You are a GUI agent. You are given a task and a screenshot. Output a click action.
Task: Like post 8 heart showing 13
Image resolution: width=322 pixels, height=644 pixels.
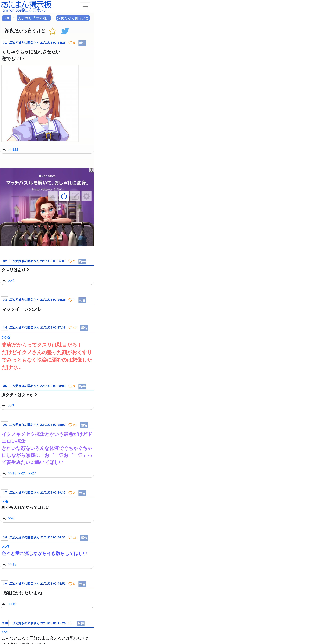click(x=70, y=538)
